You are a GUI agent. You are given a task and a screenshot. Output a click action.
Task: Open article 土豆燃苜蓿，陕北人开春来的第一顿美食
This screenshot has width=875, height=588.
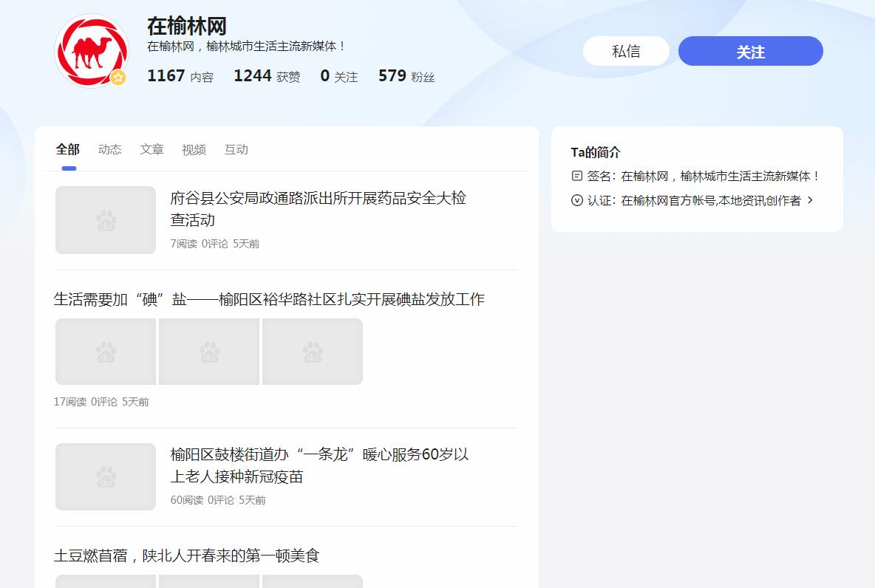tap(186, 555)
